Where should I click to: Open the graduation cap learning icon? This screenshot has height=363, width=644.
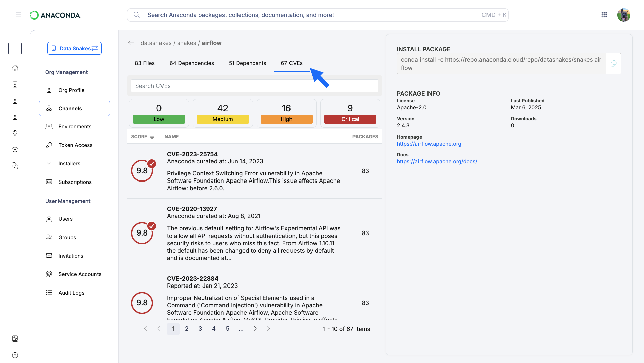[x=15, y=149]
